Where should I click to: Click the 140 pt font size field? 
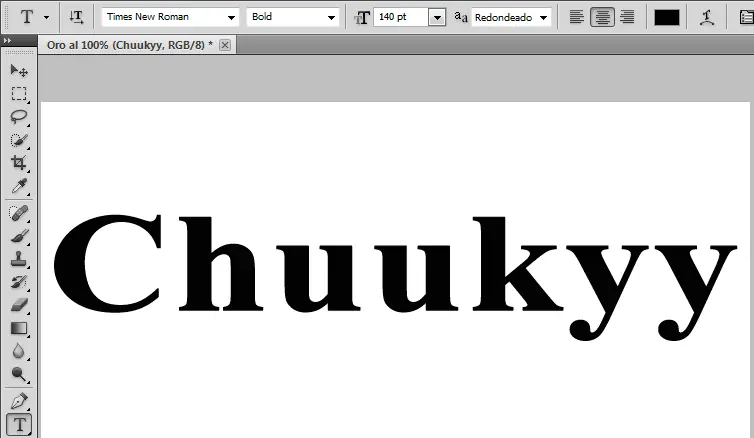(x=401, y=17)
